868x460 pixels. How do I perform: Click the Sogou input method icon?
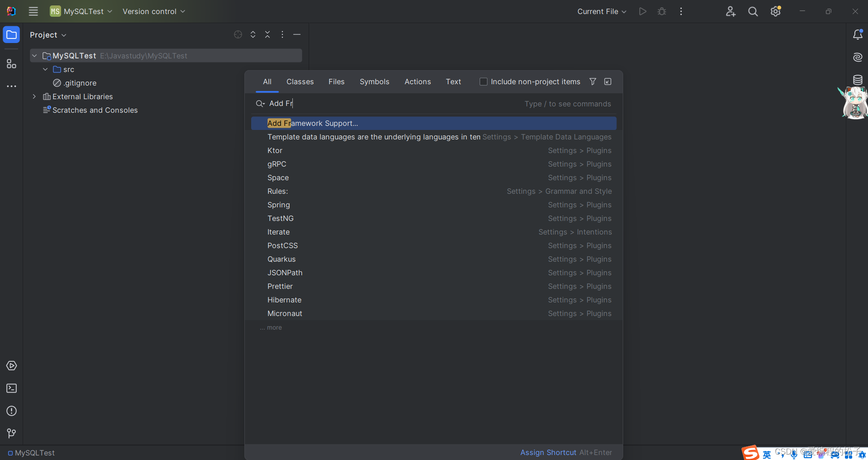(x=750, y=453)
